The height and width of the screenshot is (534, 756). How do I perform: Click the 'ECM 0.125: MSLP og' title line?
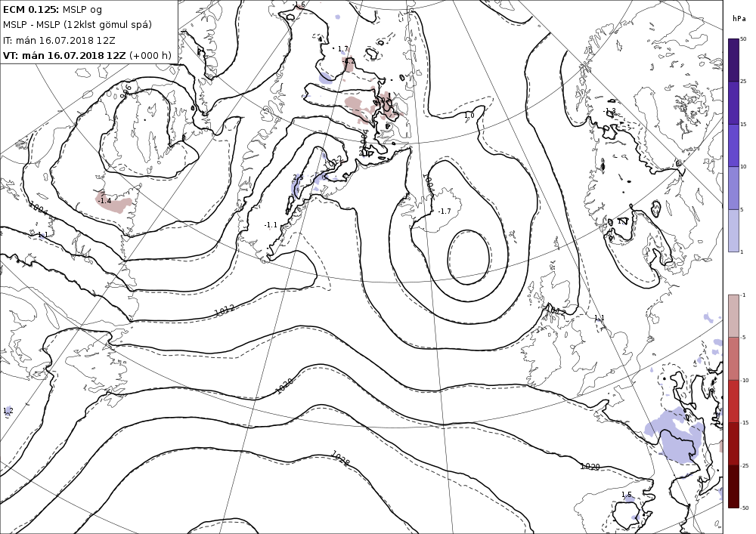[53, 9]
